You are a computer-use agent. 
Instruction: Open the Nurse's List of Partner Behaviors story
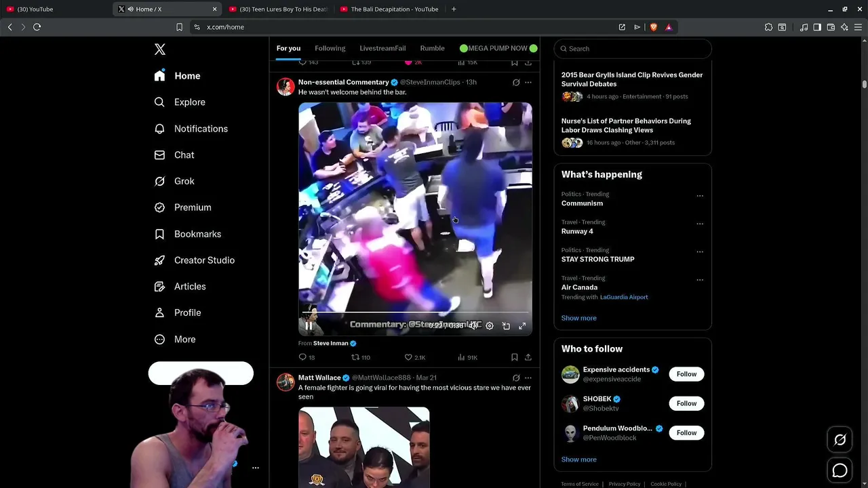click(626, 125)
